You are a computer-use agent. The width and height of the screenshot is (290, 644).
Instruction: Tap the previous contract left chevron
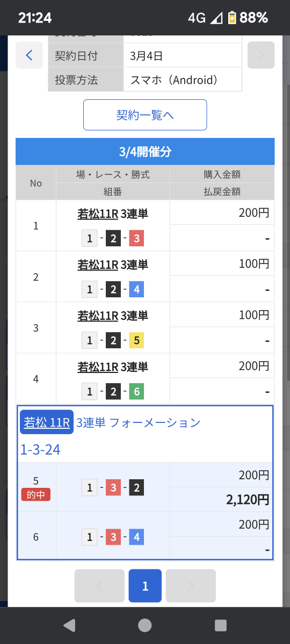point(29,55)
